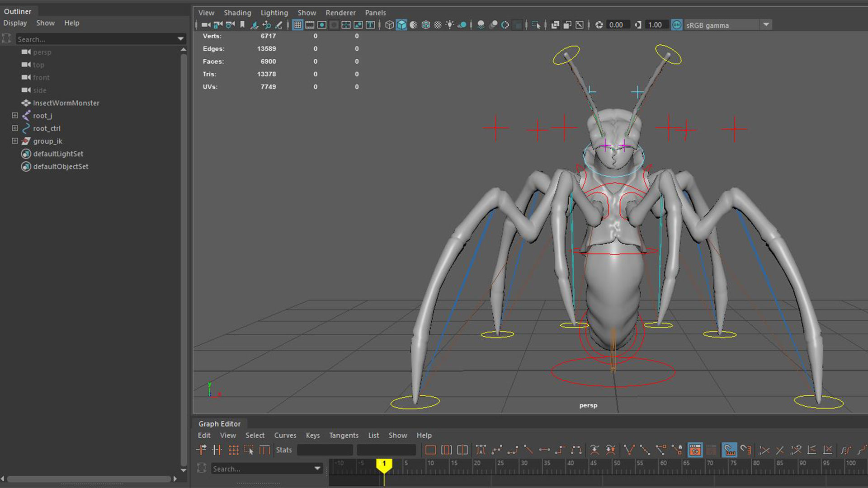Open the Graph Editor frame-all view icon

tap(430, 450)
